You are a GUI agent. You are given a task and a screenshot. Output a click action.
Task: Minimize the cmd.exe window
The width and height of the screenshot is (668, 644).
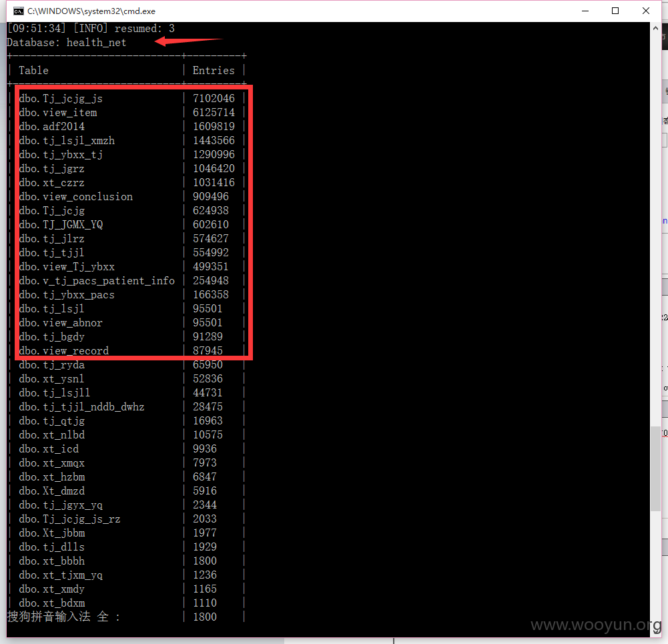(x=585, y=11)
